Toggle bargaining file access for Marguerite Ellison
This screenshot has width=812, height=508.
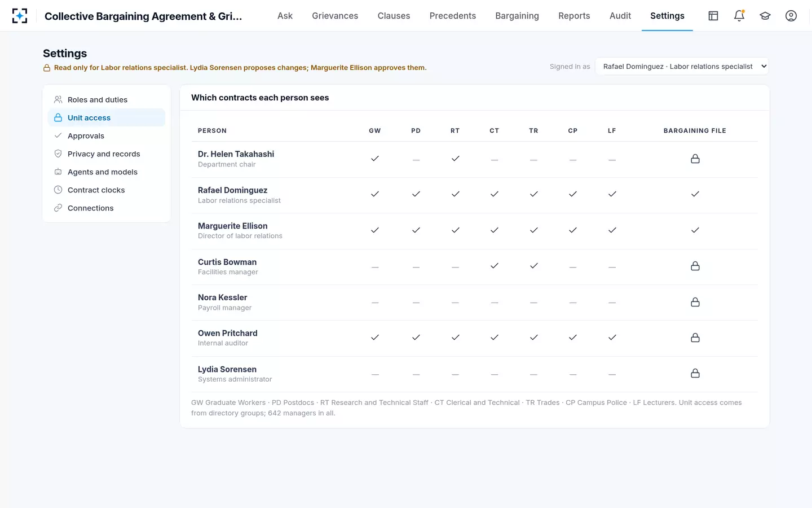coord(695,230)
